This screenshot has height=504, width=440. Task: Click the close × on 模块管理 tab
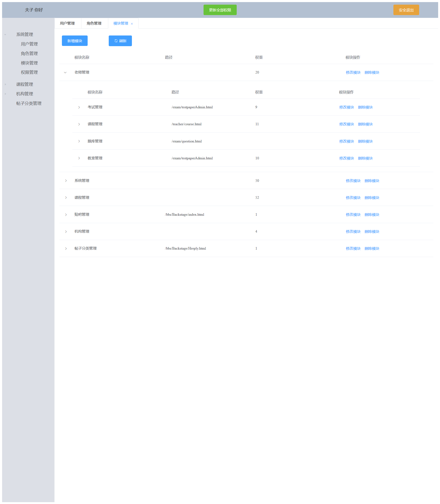tap(132, 24)
